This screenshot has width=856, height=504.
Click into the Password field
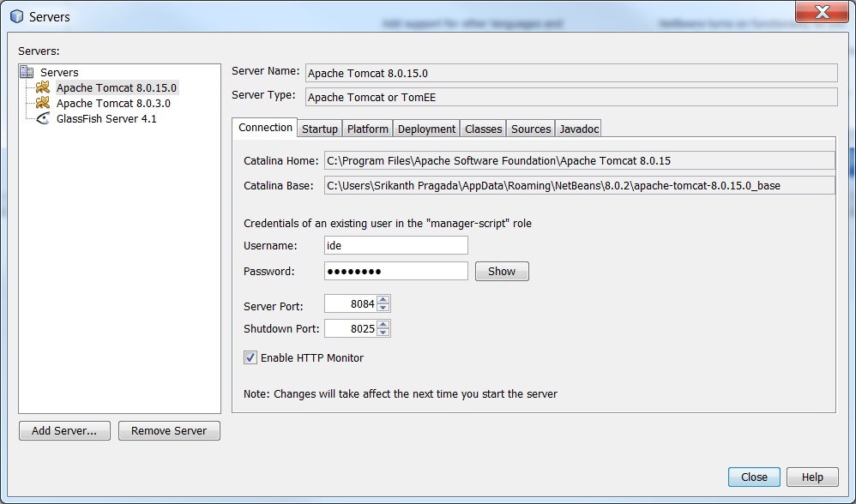395,271
